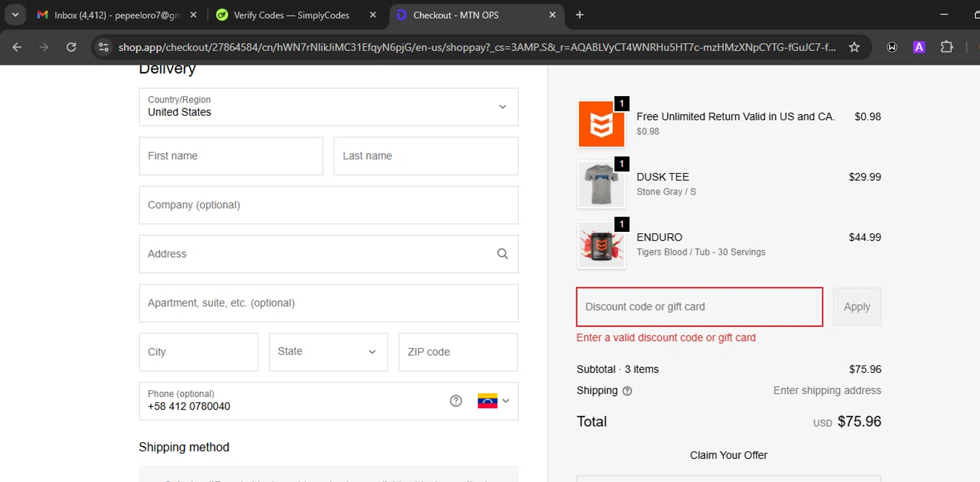Click the DUSK TEE product name
Viewport: 980px width, 482px height.
coord(663,177)
